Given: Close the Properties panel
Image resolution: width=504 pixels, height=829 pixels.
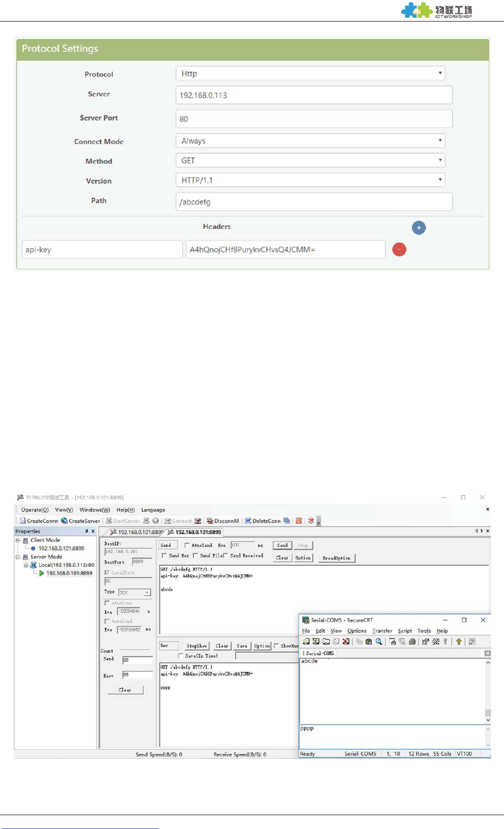Looking at the screenshot, I should click(93, 531).
